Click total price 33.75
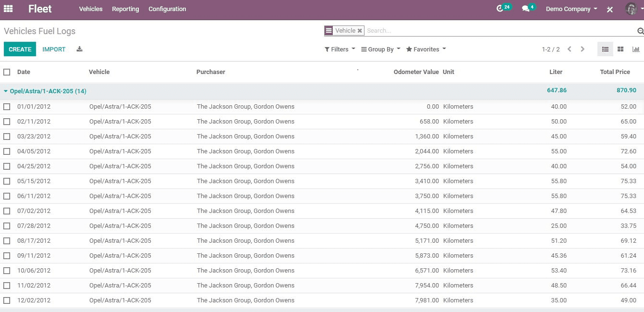 629,226
